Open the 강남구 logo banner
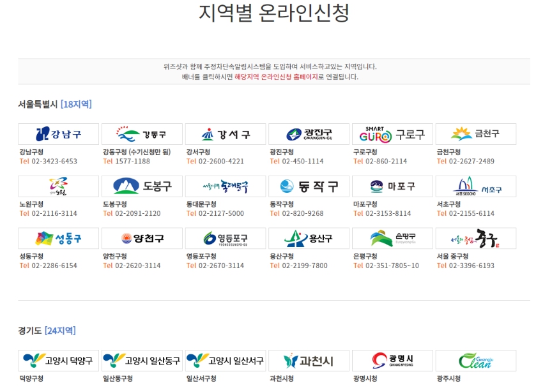The width and height of the screenshot is (536, 392). (58, 134)
